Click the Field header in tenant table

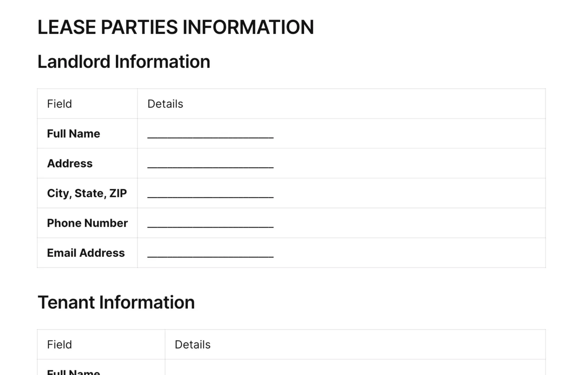tap(59, 345)
